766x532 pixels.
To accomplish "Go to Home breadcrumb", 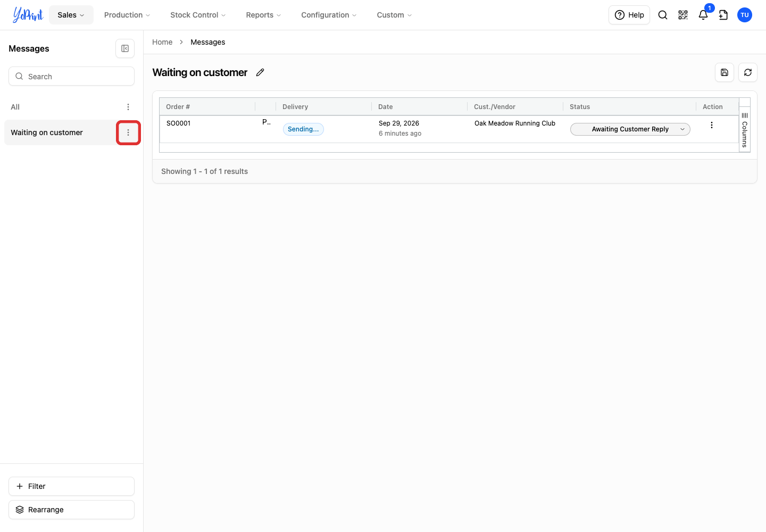I will [x=162, y=42].
